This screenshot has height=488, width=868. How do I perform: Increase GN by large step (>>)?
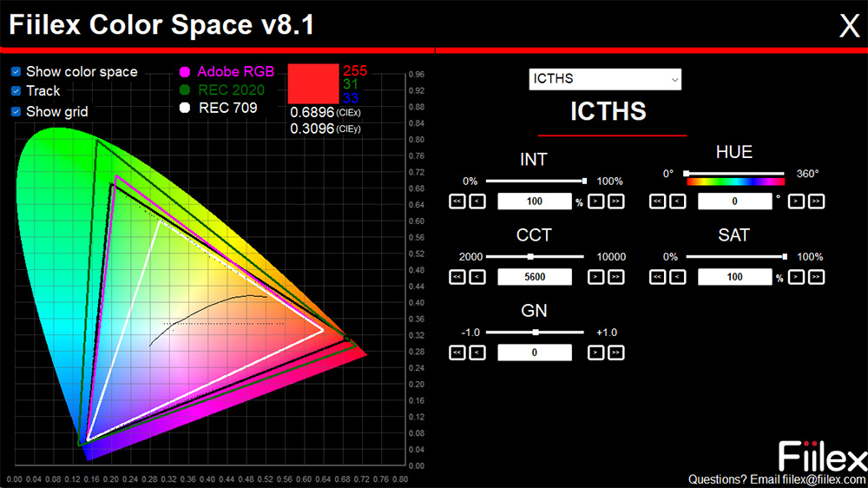coord(616,353)
